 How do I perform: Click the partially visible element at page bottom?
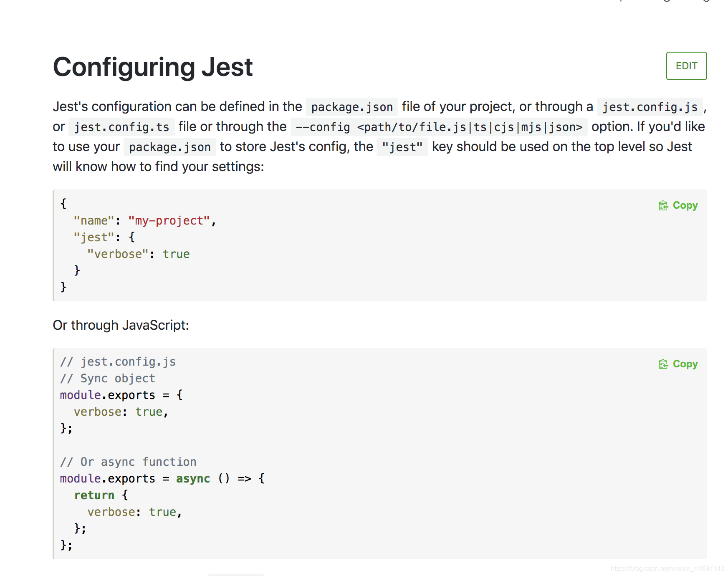tap(236, 574)
